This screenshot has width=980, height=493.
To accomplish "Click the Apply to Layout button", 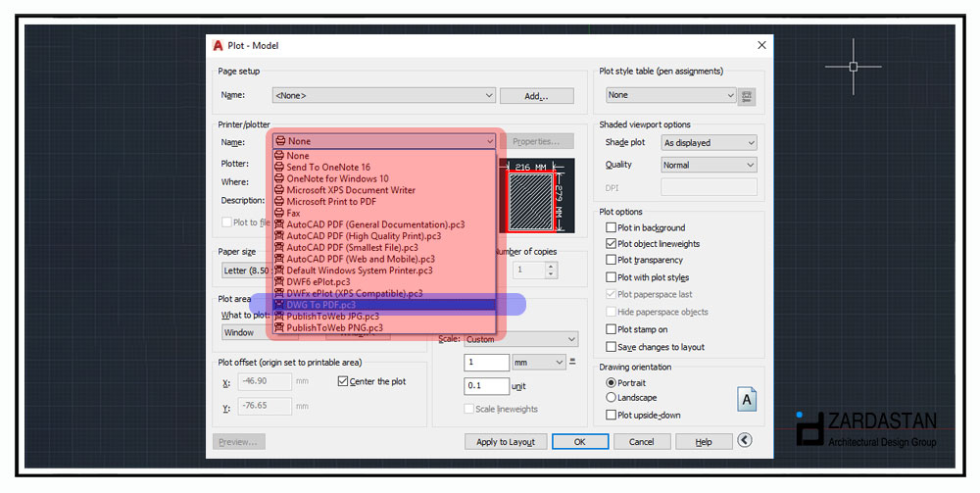I will (x=505, y=442).
